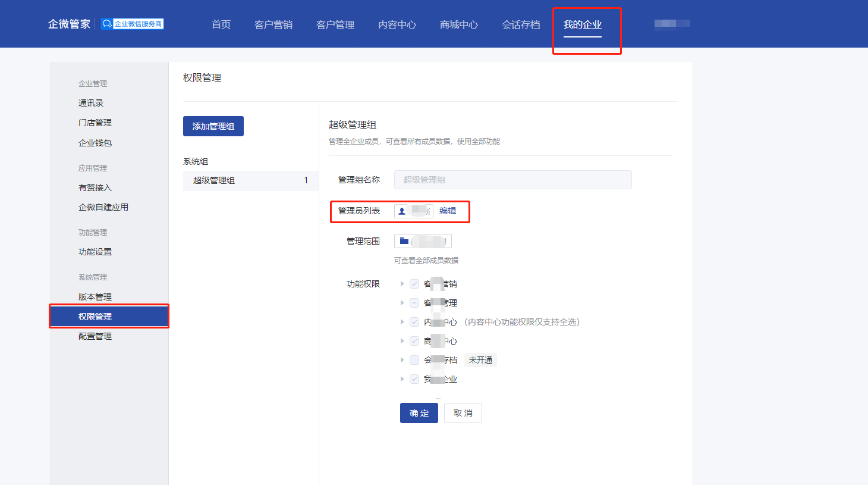Viewport: 868px width, 485px height.
Task: Toggle the 客户管理 permission checkbox
Action: click(414, 303)
